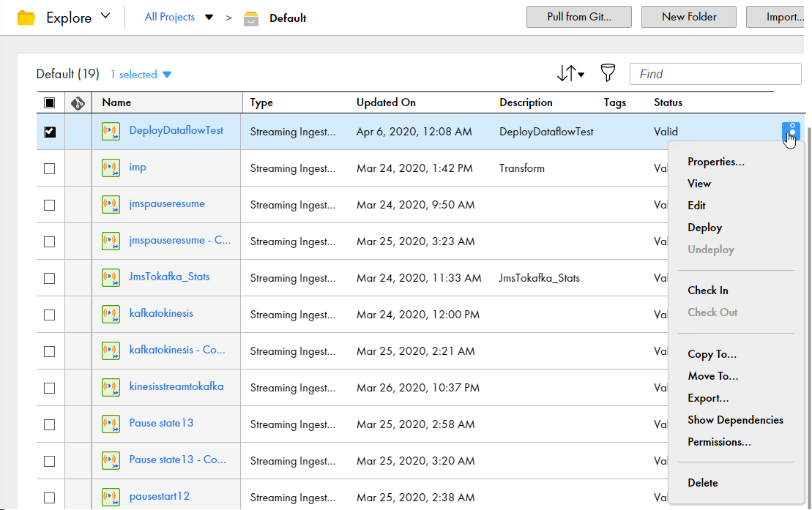Click the Git status column header icon

click(x=78, y=103)
